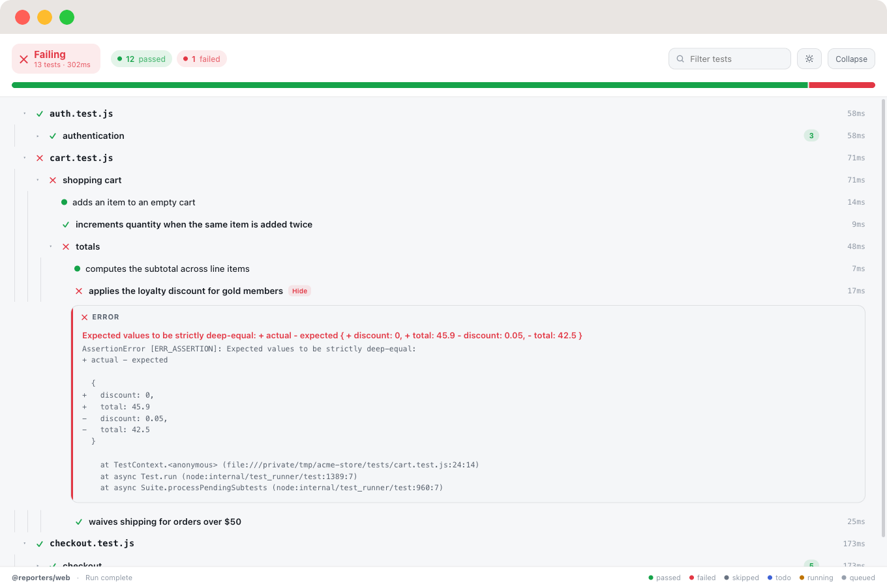Click the 'todo' legend entry

779,578
